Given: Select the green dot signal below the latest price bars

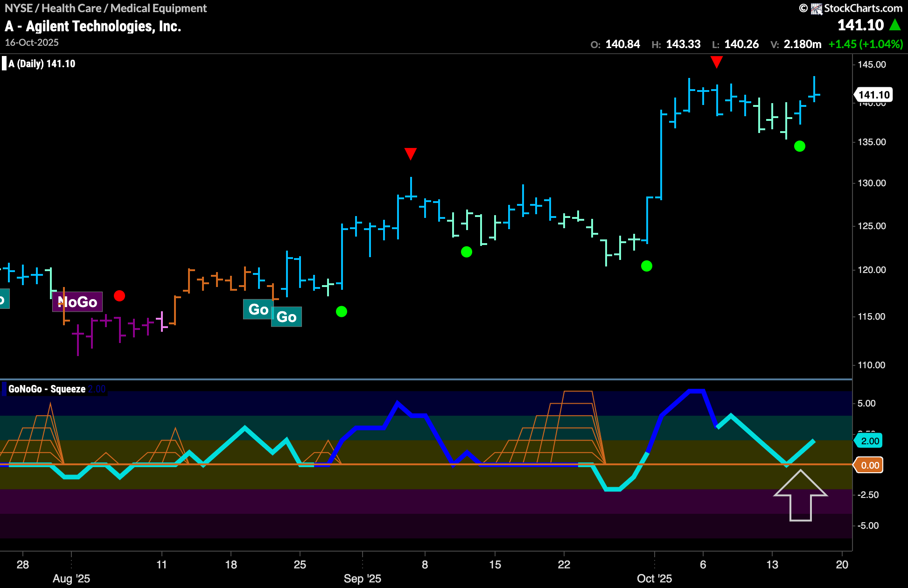Looking at the screenshot, I should click(x=800, y=147).
